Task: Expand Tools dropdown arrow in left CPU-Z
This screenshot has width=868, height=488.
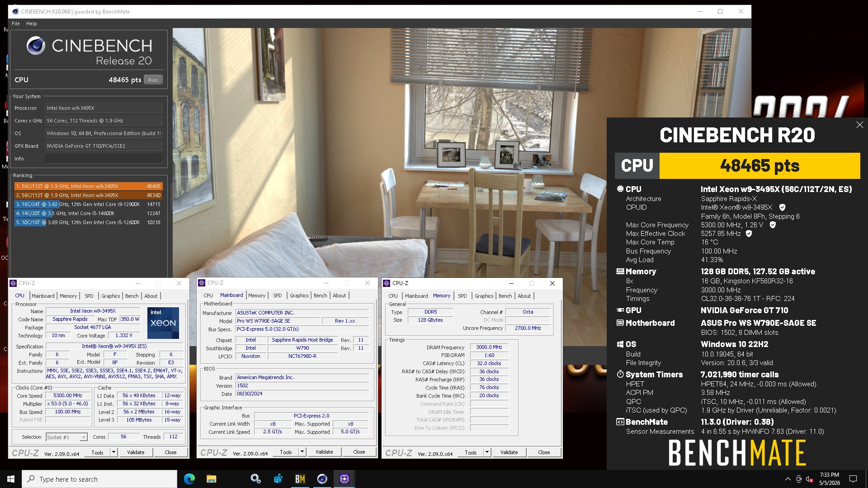Action: [113, 452]
